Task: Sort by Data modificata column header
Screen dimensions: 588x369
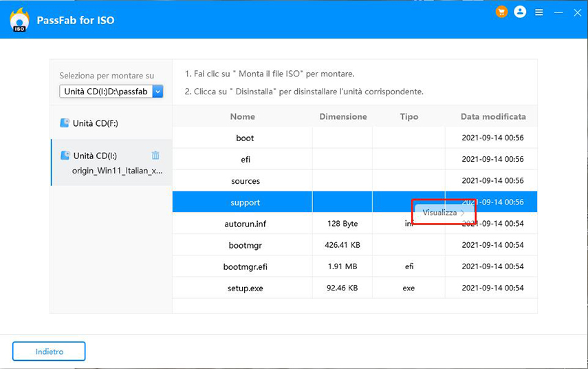Action: [492, 116]
